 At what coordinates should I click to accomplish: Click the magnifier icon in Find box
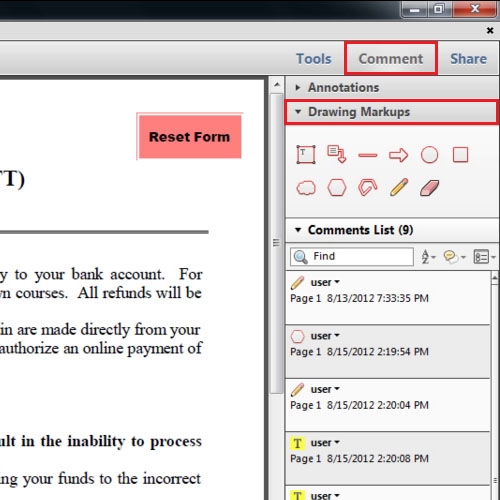click(x=301, y=257)
